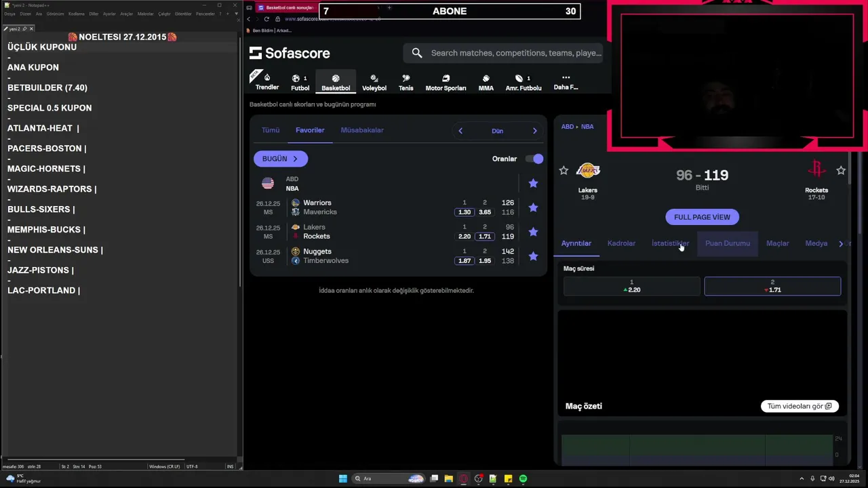
Task: Go to the Tenis category
Action: pos(406,83)
